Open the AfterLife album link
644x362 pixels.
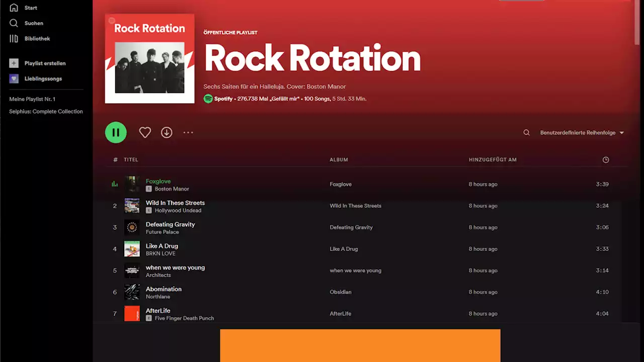click(x=341, y=314)
